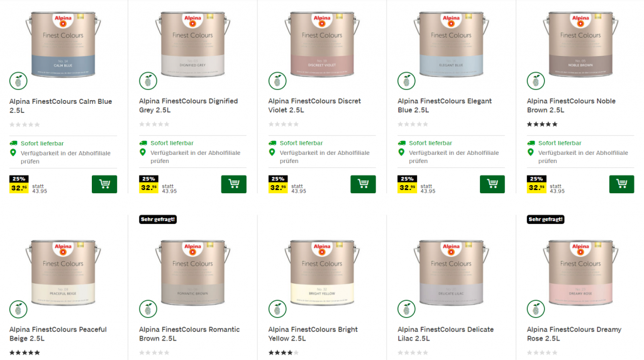Click eco label icon on Bright Yellow
The height and width of the screenshot is (360, 644).
[277, 309]
